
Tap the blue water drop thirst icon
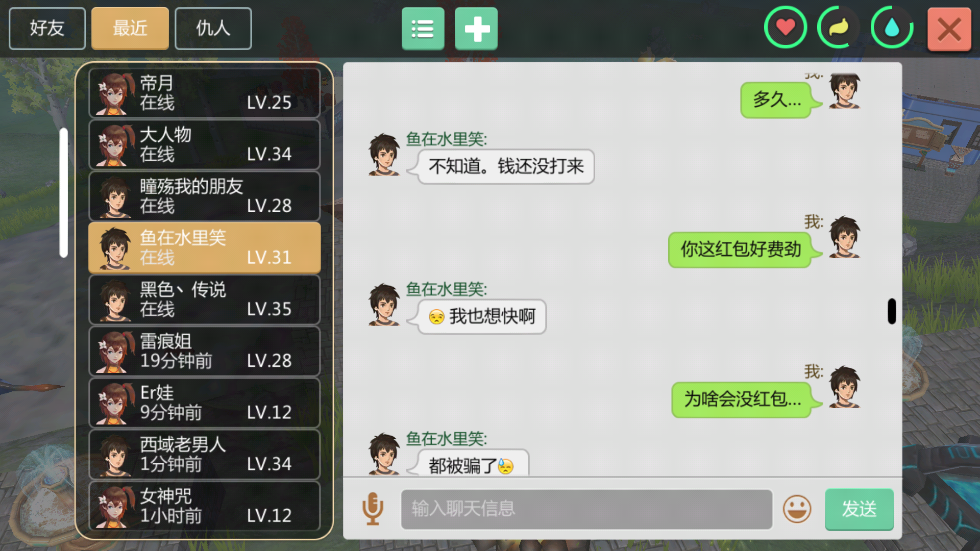pos(892,27)
